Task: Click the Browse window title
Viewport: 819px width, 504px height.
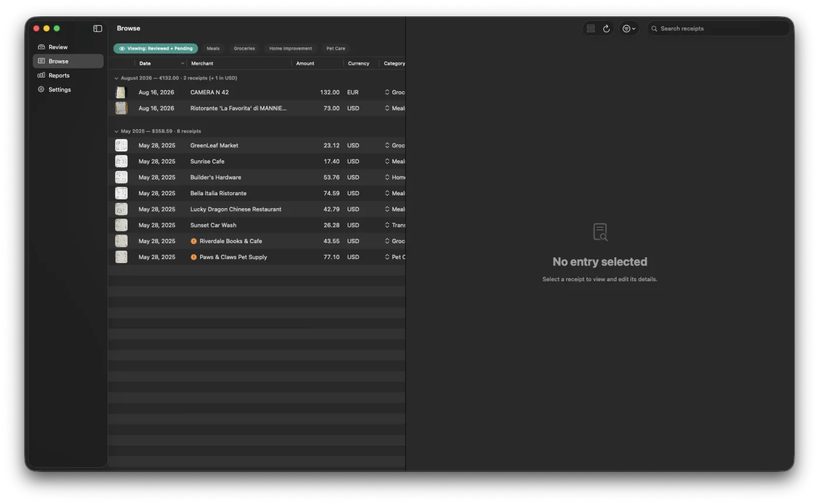Action: coord(129,29)
